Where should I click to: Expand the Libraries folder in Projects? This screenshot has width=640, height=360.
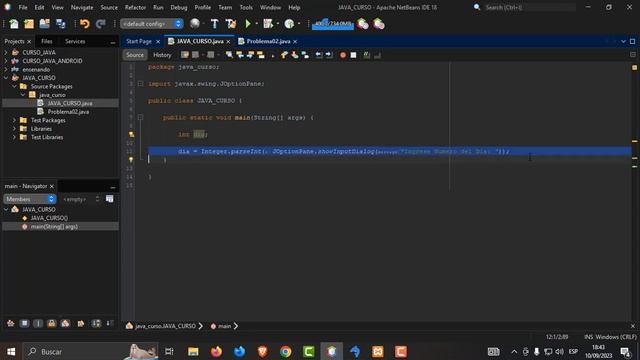(14, 129)
